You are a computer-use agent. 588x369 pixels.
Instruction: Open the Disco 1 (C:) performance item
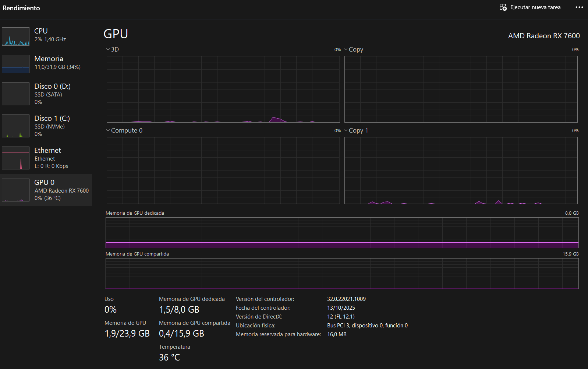52,119
